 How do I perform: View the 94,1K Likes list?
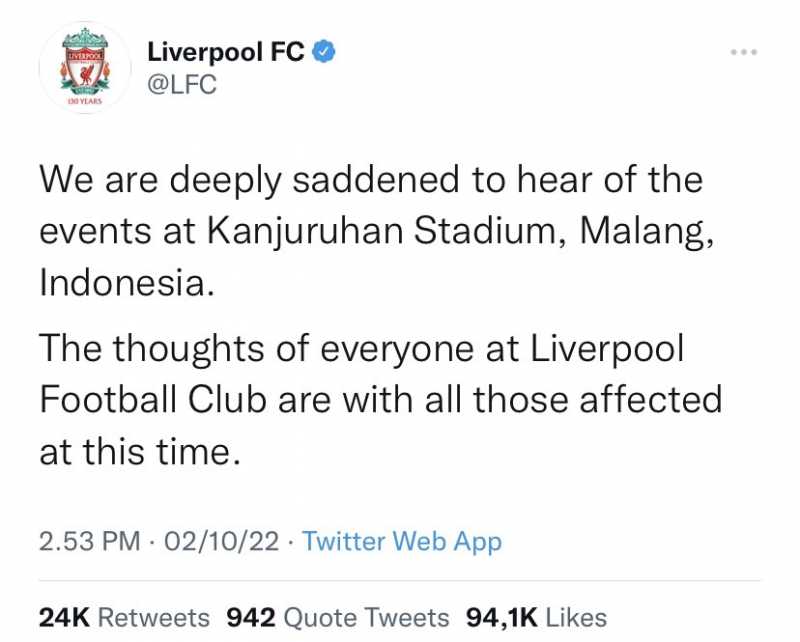[x=536, y=618]
